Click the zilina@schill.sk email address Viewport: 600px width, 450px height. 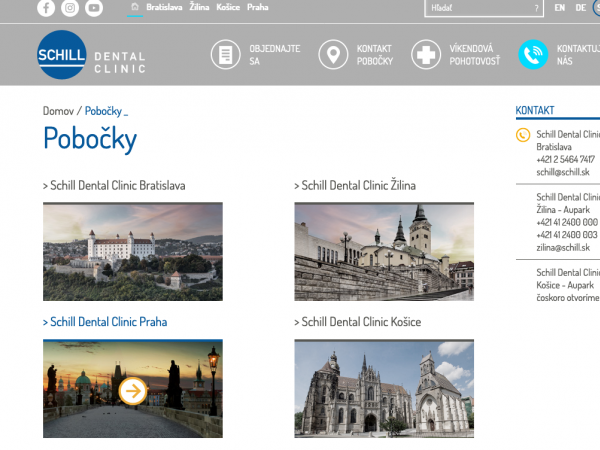click(563, 248)
